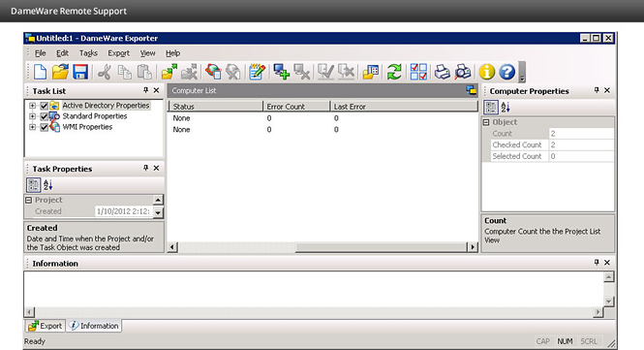Click the yellow About info icon

(x=487, y=72)
